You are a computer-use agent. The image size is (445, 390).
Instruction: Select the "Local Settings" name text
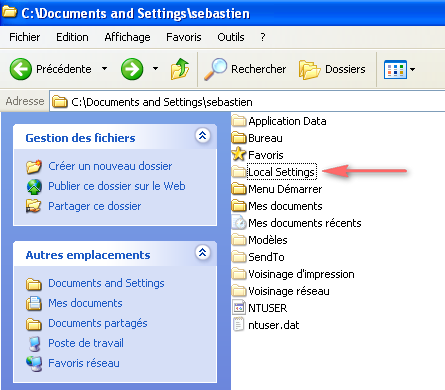click(x=282, y=172)
